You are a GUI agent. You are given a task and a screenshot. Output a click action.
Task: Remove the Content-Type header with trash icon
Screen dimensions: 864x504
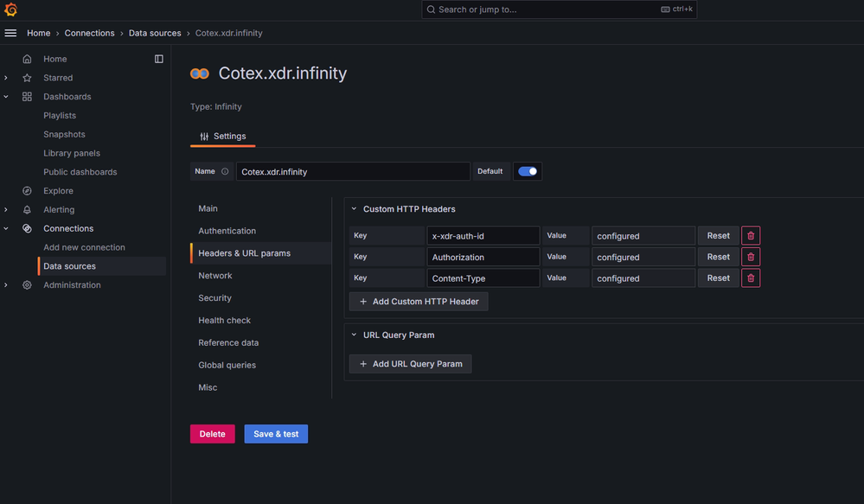point(751,278)
